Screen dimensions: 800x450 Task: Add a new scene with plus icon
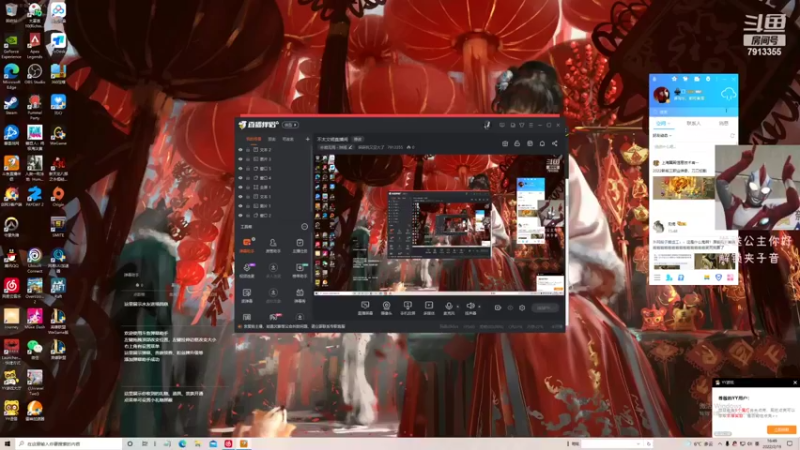pos(307,139)
